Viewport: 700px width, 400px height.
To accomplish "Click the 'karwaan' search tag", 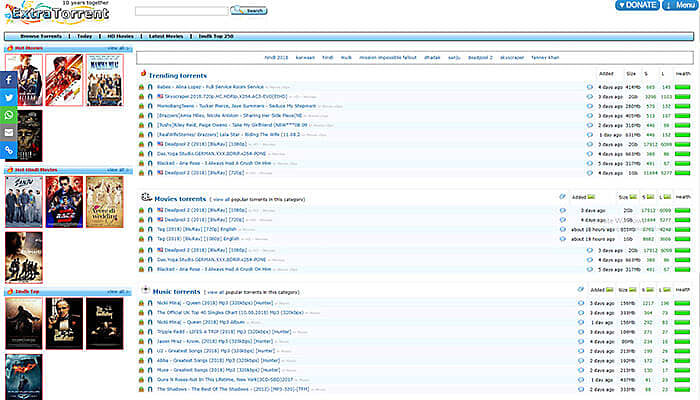I will (305, 58).
